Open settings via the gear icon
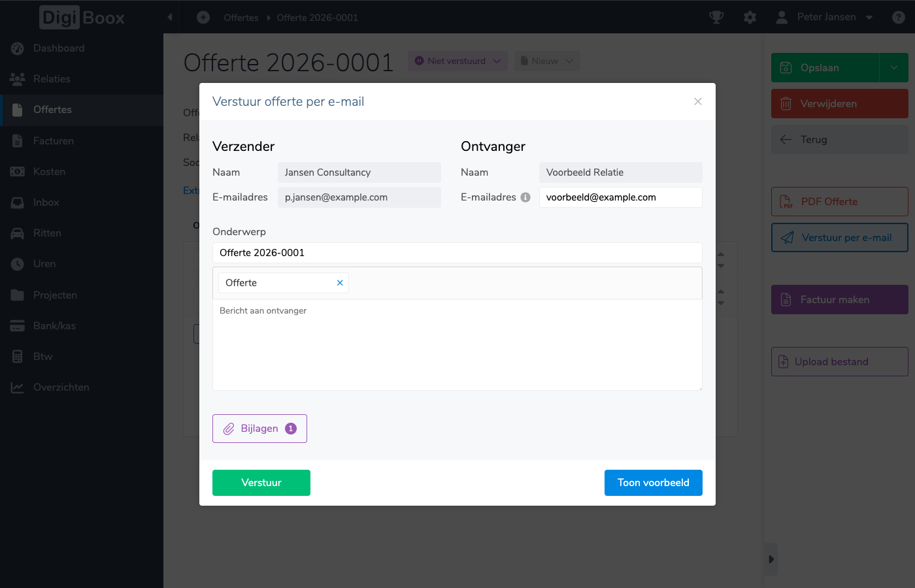915x588 pixels. [x=750, y=18]
